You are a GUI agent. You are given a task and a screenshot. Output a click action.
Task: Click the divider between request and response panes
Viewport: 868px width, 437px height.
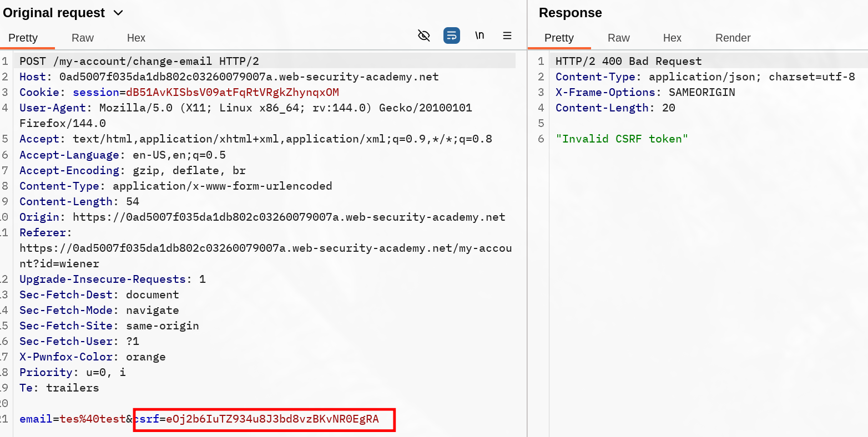pos(527,222)
